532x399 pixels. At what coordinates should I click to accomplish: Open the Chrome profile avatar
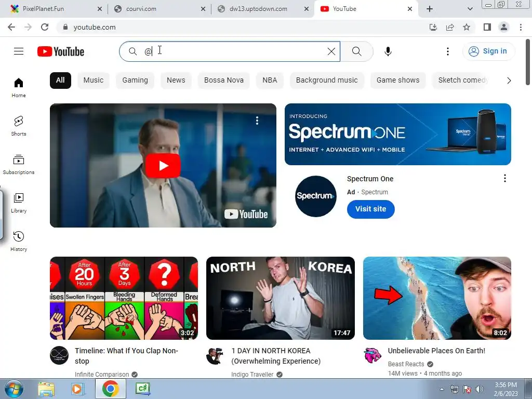[504, 27]
